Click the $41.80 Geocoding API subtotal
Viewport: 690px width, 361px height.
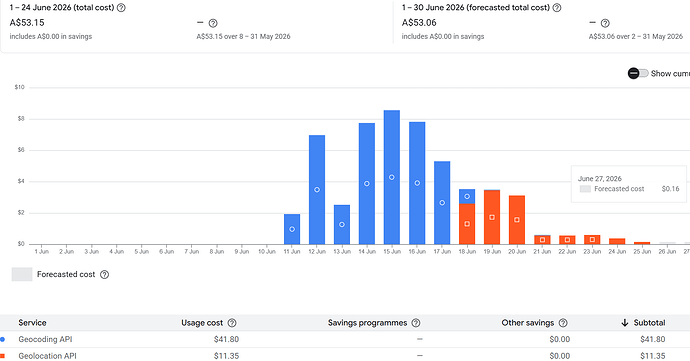click(x=653, y=339)
